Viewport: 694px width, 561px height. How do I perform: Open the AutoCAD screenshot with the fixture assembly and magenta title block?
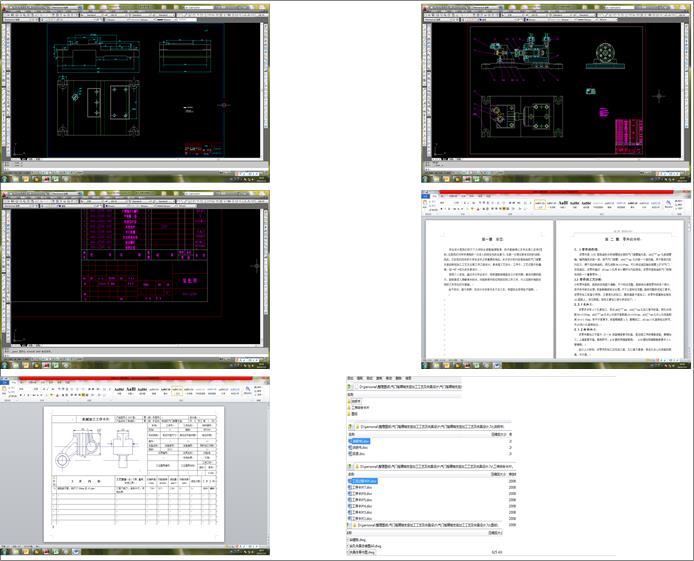pyautogui.click(x=556, y=93)
